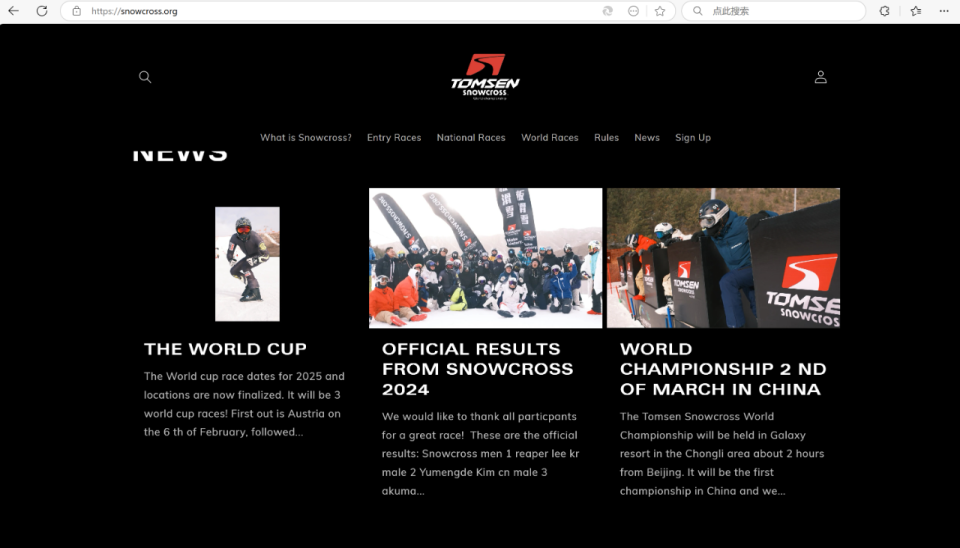This screenshot has height=548, width=960.
Task: Click the Tomsen Snowcross logo
Action: pyautogui.click(x=485, y=77)
